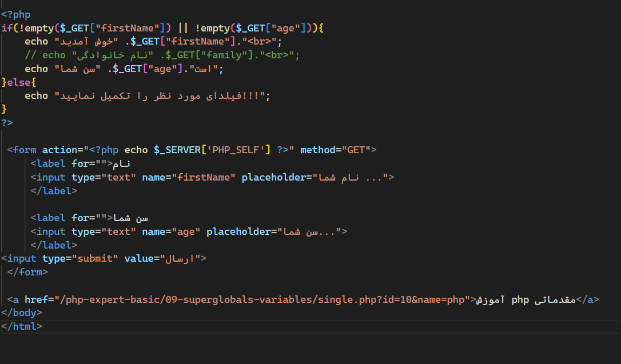Click the $_SERVER variable
The width and height of the screenshot is (621, 364).
tap(177, 150)
